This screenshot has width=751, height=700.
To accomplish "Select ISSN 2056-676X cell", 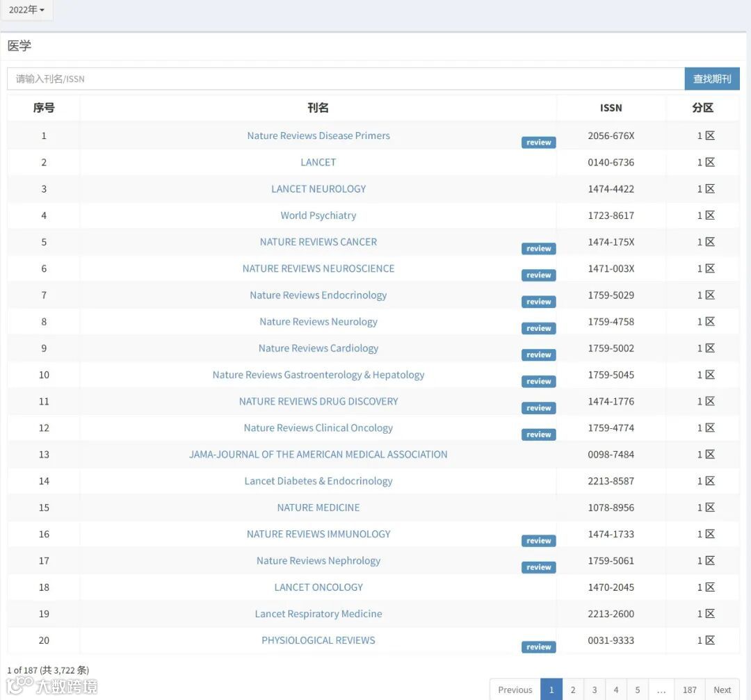I will click(x=611, y=136).
